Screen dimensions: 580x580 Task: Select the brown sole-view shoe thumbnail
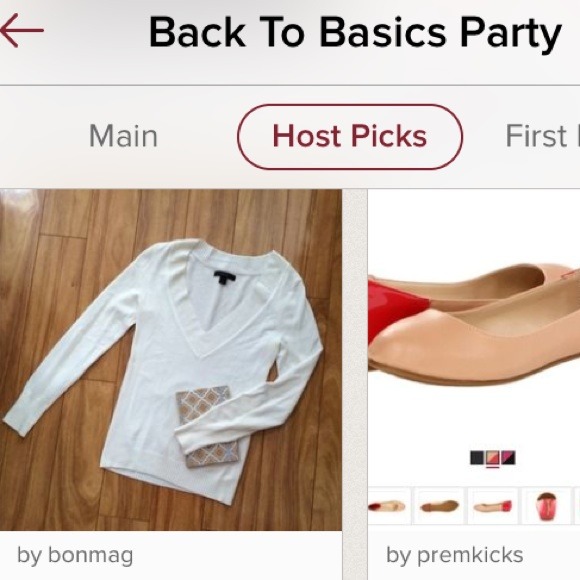[x=439, y=506]
